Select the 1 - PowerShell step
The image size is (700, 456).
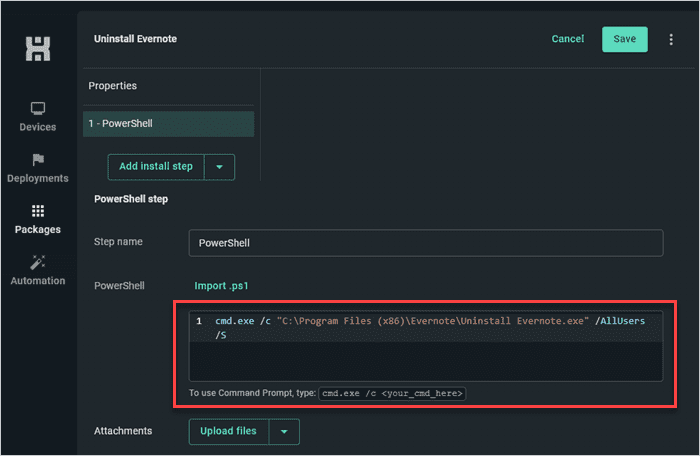click(169, 124)
